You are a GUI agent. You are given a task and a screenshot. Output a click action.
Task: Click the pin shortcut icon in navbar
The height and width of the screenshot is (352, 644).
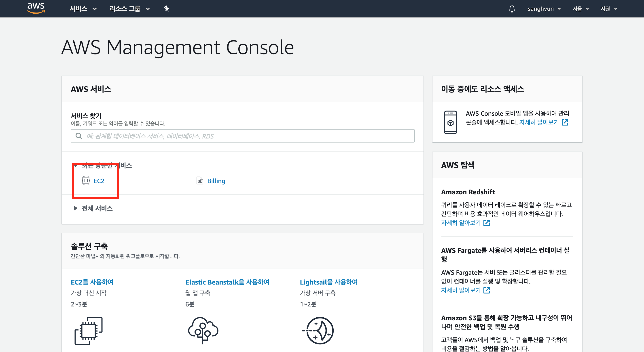[167, 9]
